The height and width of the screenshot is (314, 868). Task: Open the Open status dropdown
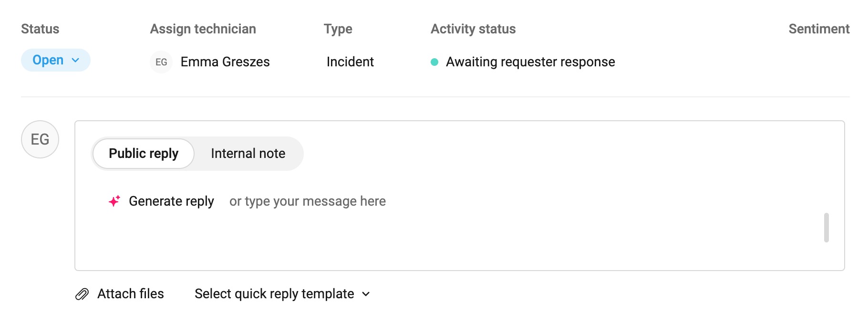coord(56,60)
